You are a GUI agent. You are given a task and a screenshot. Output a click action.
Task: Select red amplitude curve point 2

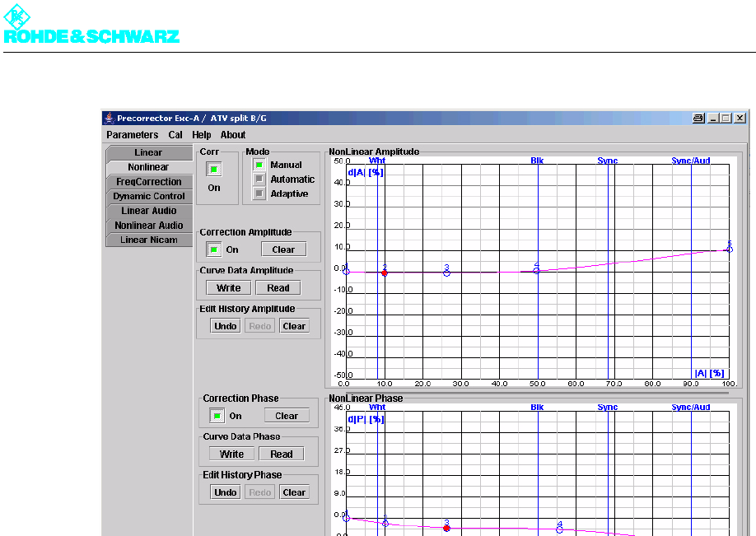(385, 273)
